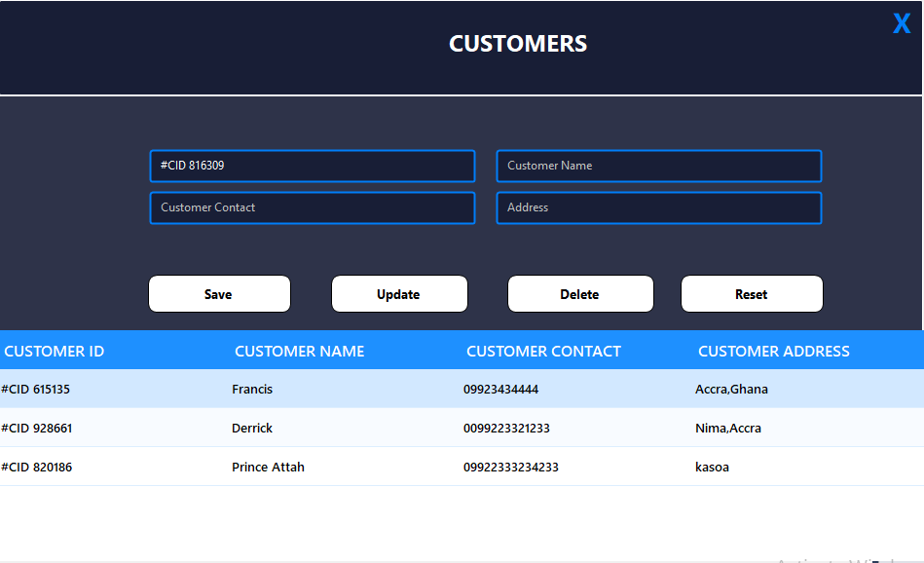
Task: Click the contact cell 09922333234233
Action: pyautogui.click(x=510, y=467)
